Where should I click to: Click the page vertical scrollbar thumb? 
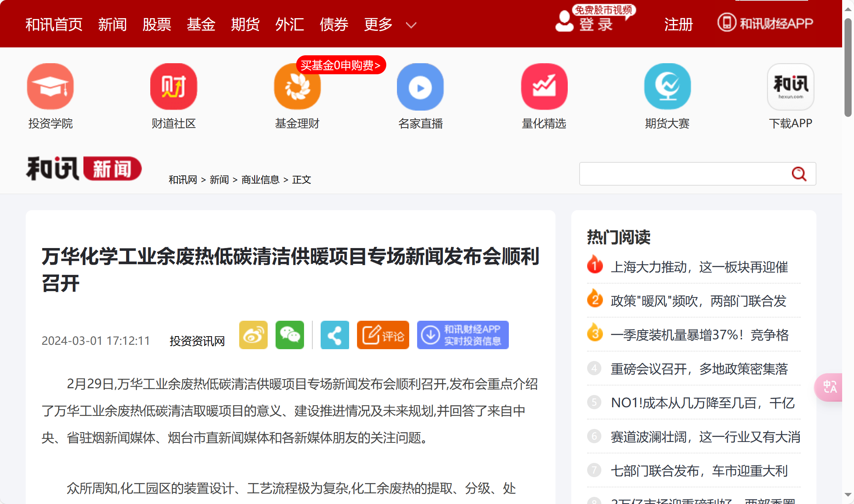point(848,67)
